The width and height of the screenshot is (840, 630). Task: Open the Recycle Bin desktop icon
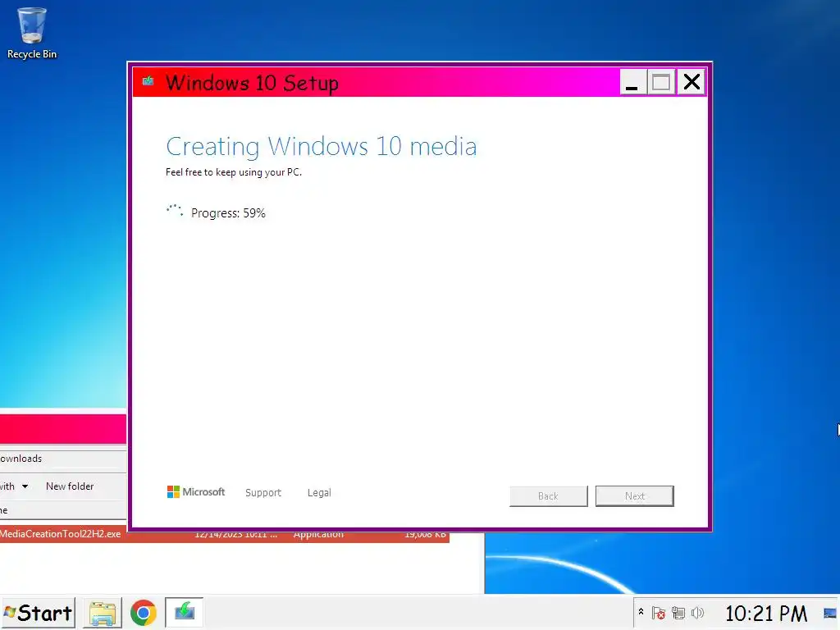(x=32, y=33)
